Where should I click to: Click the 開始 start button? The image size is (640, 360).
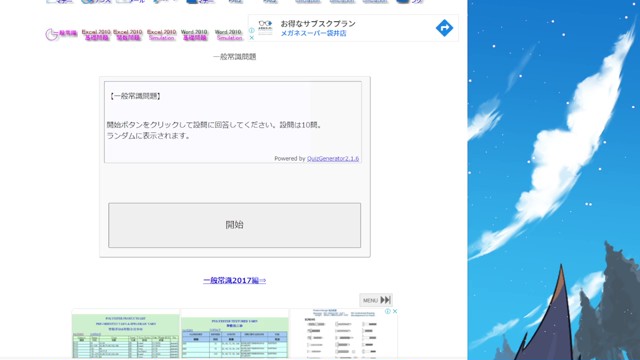coord(234,225)
